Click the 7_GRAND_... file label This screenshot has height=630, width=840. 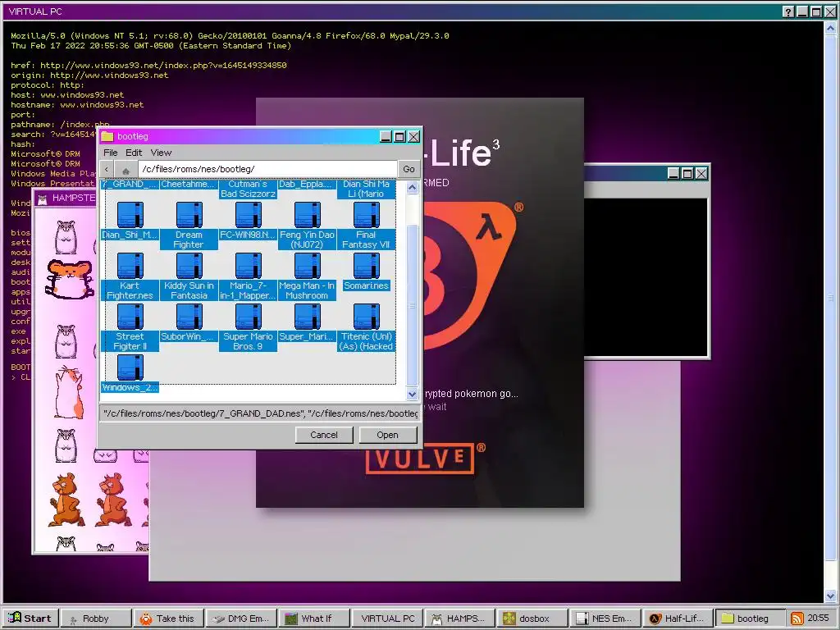pyautogui.click(x=130, y=185)
